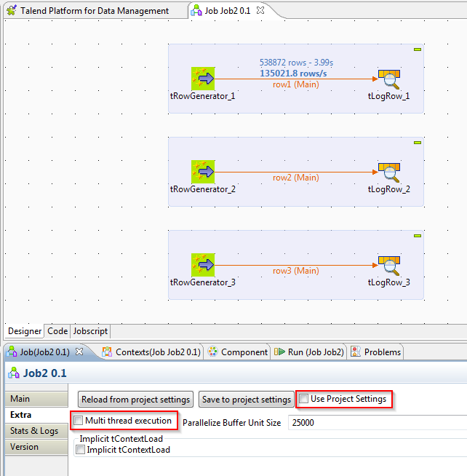Click the tRowGenerator_3 label
This screenshot has width=467, height=476.
point(203,282)
